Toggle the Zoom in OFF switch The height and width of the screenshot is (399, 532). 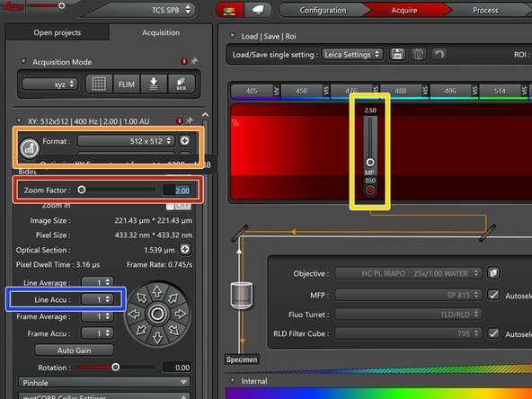tap(179, 205)
